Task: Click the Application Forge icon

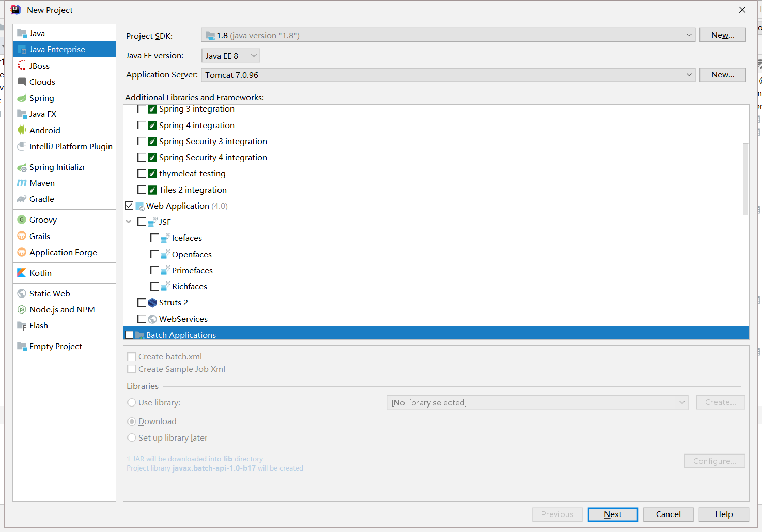Action: 22,252
